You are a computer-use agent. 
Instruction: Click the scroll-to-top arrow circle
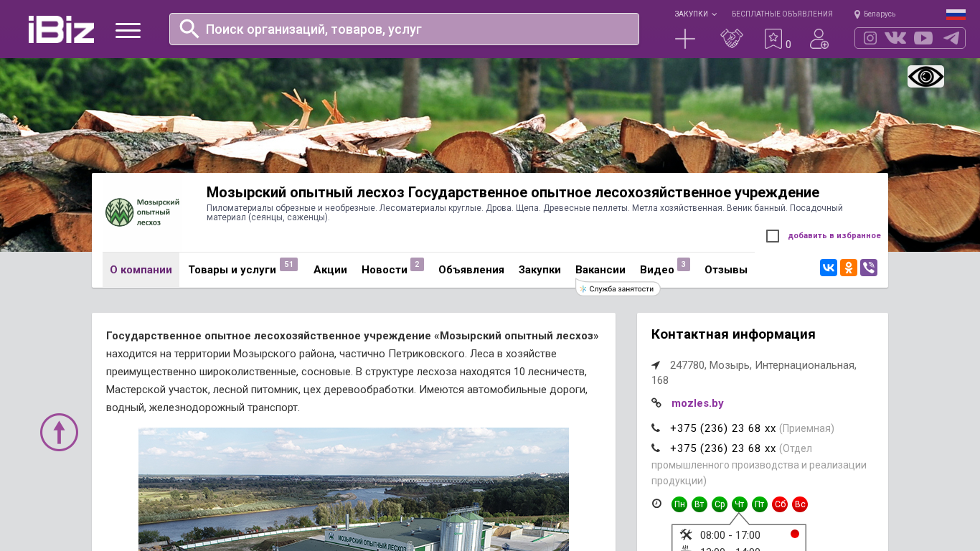pos(59,432)
